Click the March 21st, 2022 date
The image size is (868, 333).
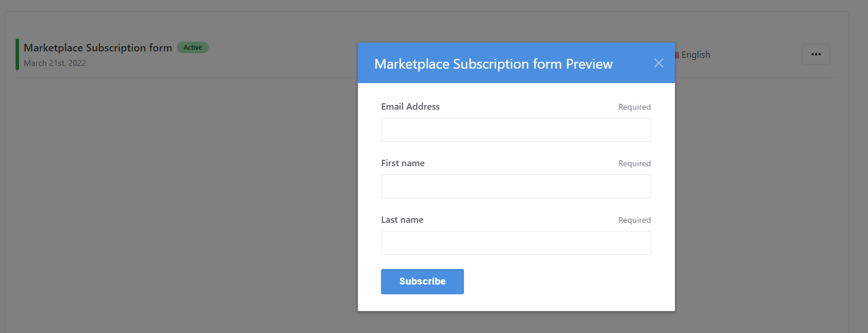pyautogui.click(x=55, y=63)
